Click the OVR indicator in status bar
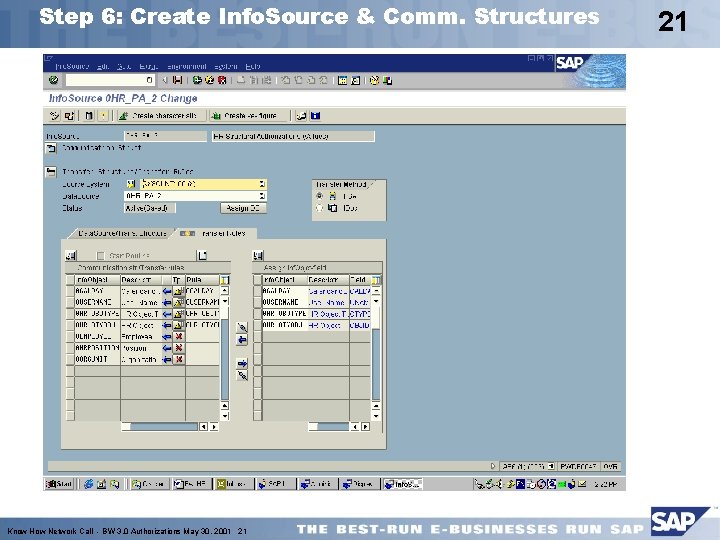Image resolution: width=720 pixels, height=540 pixels. (610, 467)
